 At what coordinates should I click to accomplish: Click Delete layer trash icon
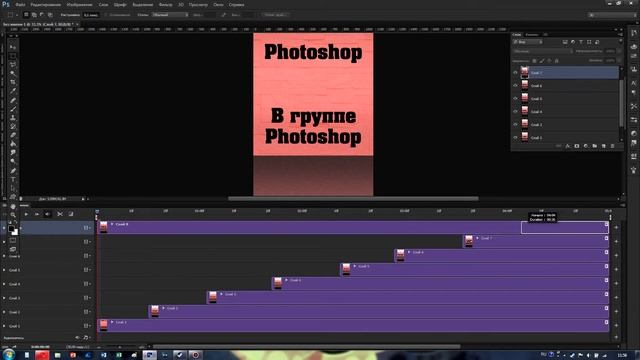(612, 146)
